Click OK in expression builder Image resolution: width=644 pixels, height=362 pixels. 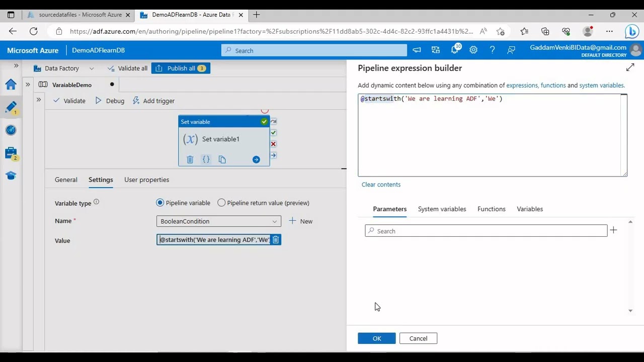[377, 338]
